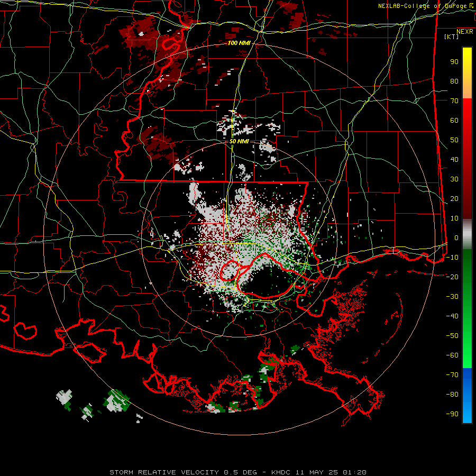Screen dimensions: 476x476
Task: Click the -70 value on velocity scale
Action: click(x=452, y=375)
